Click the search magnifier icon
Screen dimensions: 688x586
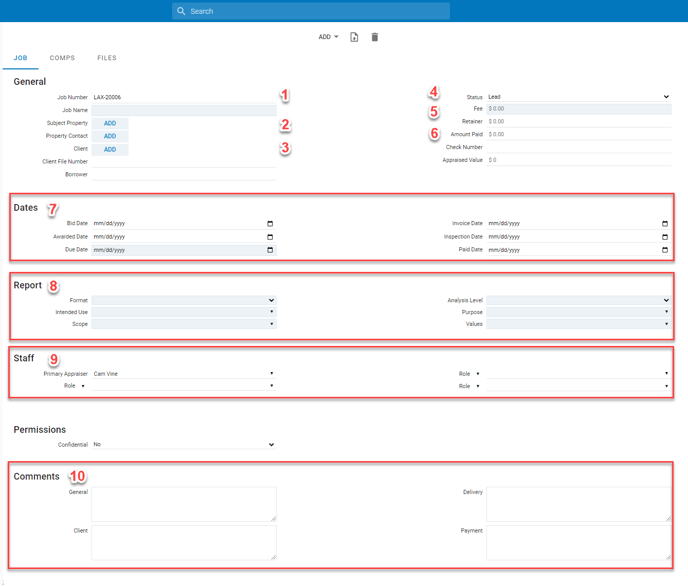point(181,11)
